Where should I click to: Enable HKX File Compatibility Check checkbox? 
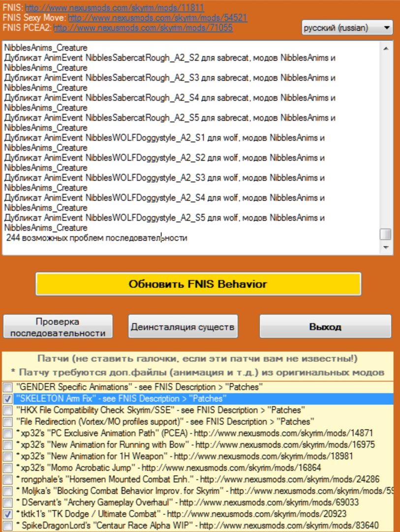tap(8, 410)
